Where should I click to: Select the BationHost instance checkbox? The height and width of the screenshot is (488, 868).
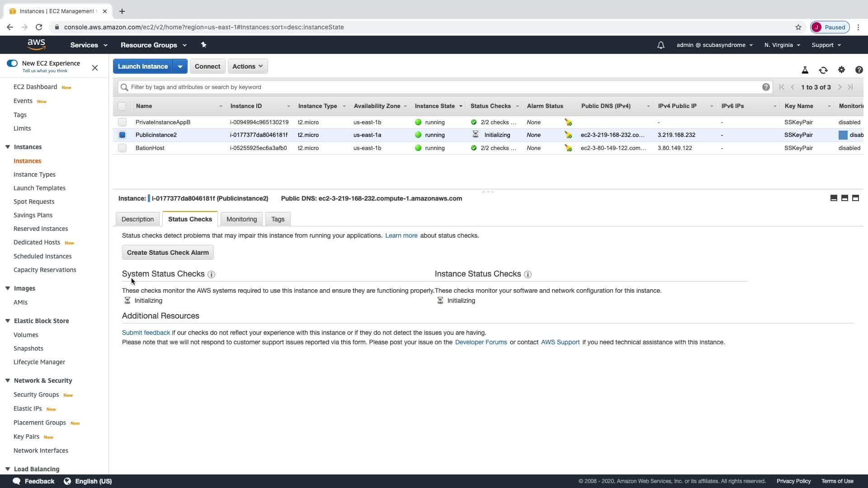click(122, 148)
